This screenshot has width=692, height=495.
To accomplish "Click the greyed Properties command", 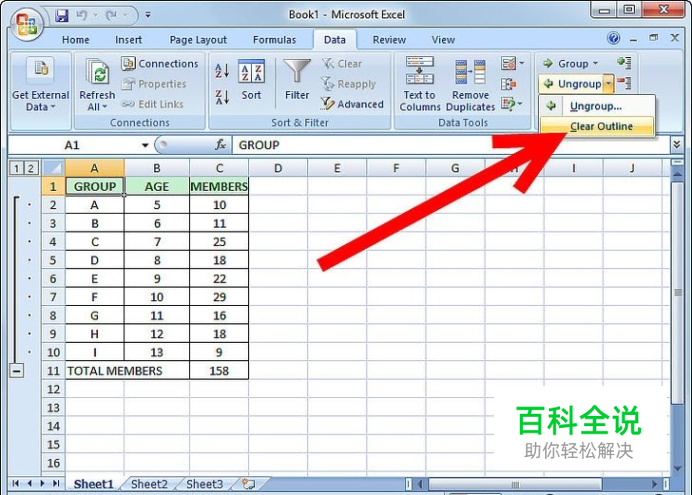I will tap(154, 84).
